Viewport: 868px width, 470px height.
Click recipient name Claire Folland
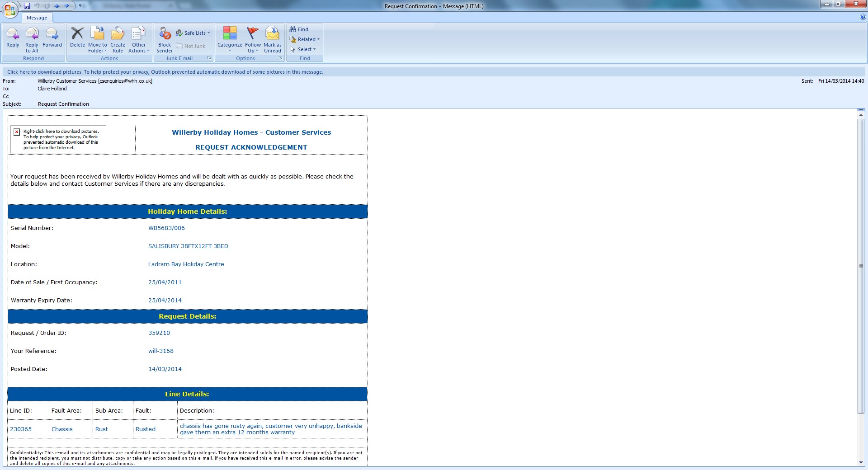(x=52, y=89)
